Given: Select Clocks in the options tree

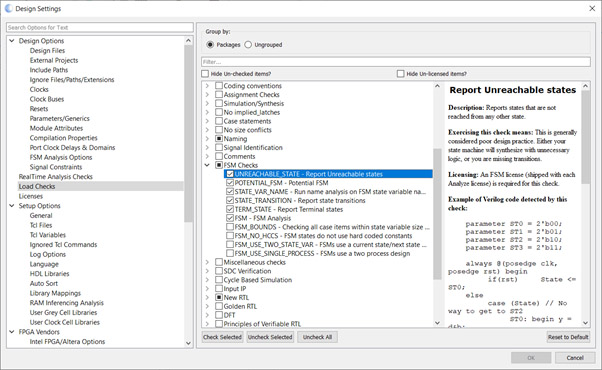Looking at the screenshot, I should coord(39,89).
